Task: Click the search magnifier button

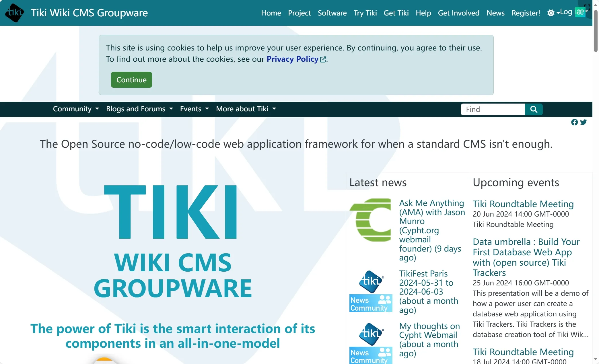Action: point(534,109)
